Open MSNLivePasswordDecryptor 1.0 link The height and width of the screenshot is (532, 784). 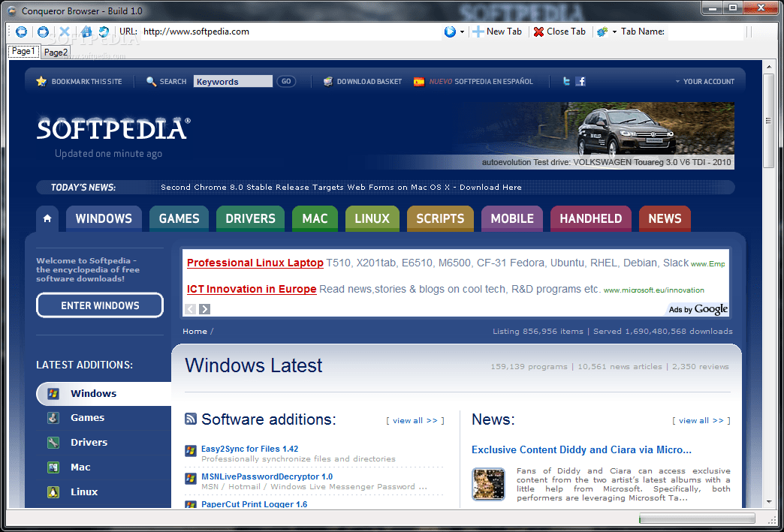267,476
